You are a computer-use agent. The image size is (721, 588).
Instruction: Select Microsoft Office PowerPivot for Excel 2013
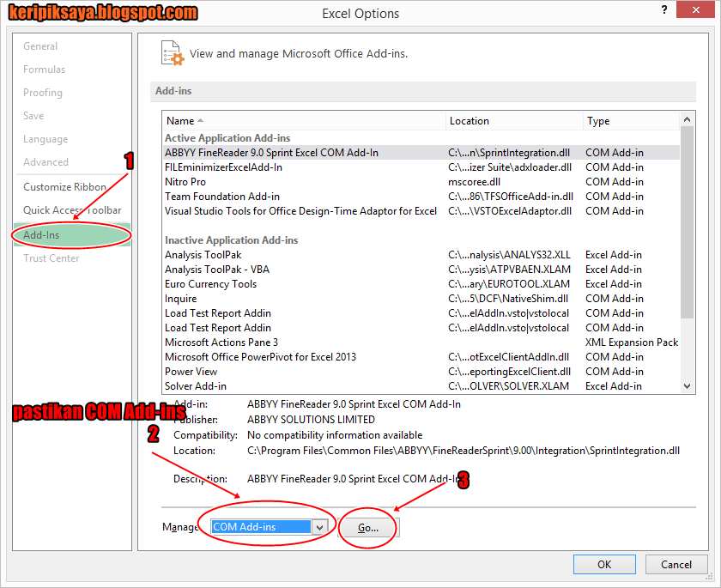tap(421, 357)
